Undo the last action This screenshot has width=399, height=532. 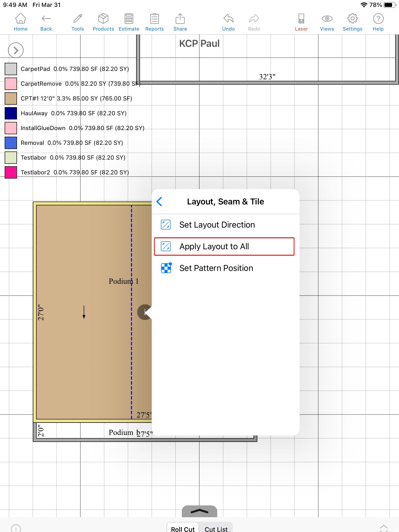click(228, 22)
